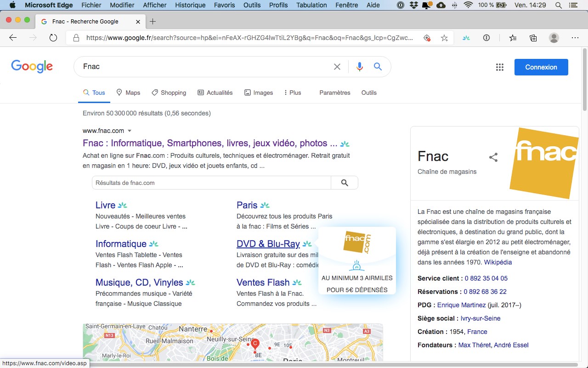Image resolution: width=588 pixels, height=368 pixels.
Task: Open the Paramètres search settings menu
Action: click(x=335, y=92)
